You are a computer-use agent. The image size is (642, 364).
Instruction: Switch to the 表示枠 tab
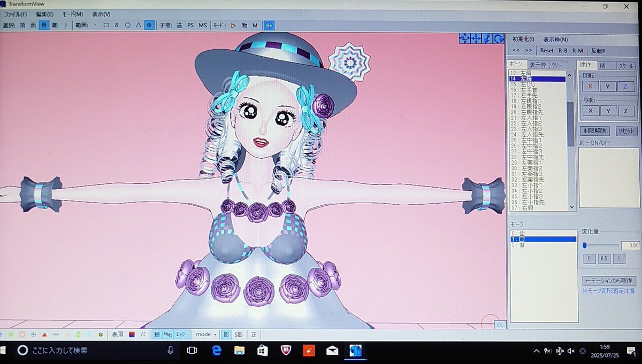click(538, 65)
